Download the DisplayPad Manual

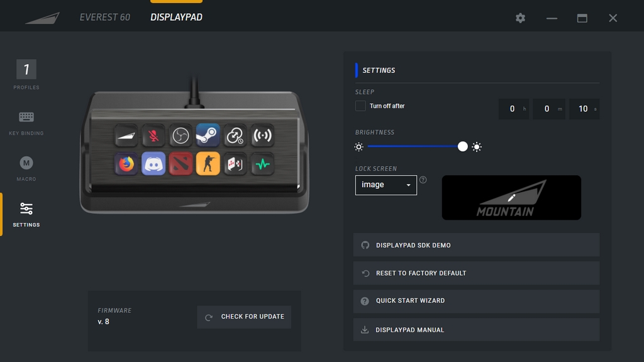coord(477,329)
